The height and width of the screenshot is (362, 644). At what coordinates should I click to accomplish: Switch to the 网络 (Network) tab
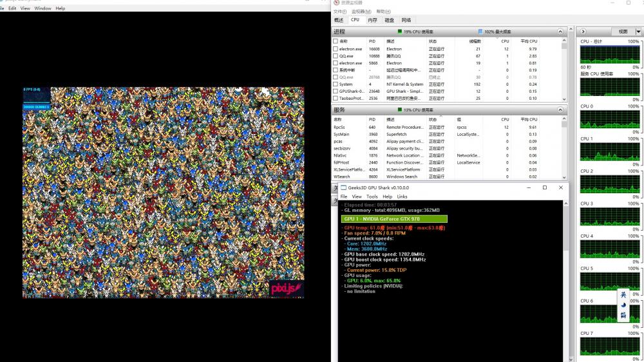406,20
